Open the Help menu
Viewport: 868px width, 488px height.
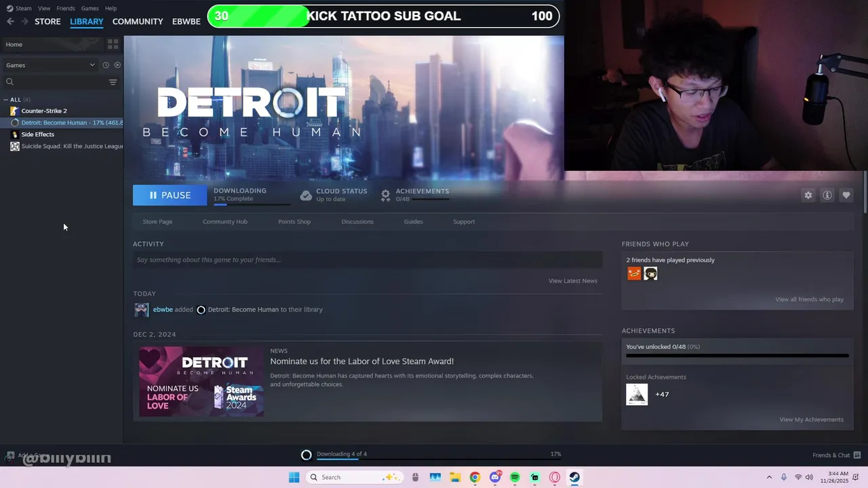pos(111,8)
